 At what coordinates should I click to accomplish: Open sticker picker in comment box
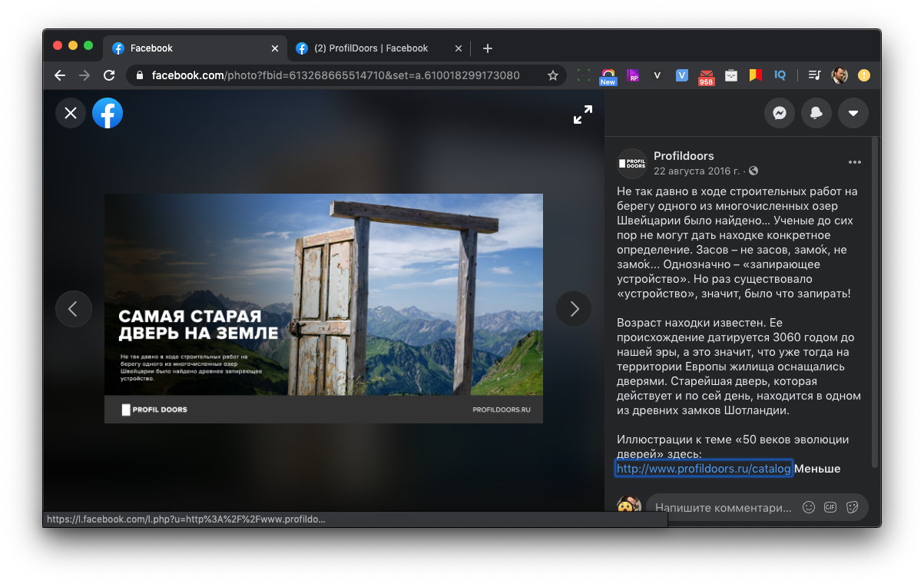coord(852,507)
